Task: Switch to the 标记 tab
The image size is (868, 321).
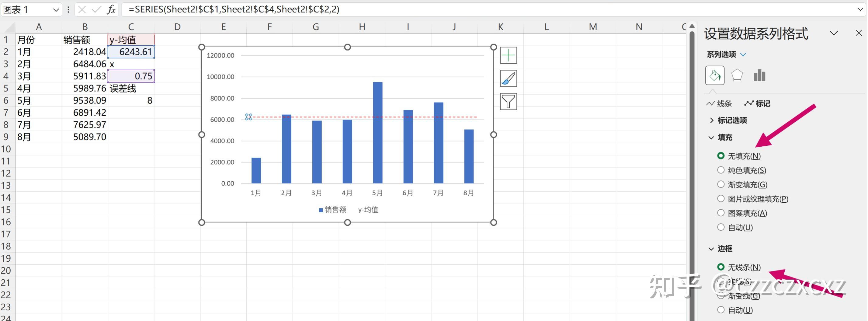Action: point(757,103)
